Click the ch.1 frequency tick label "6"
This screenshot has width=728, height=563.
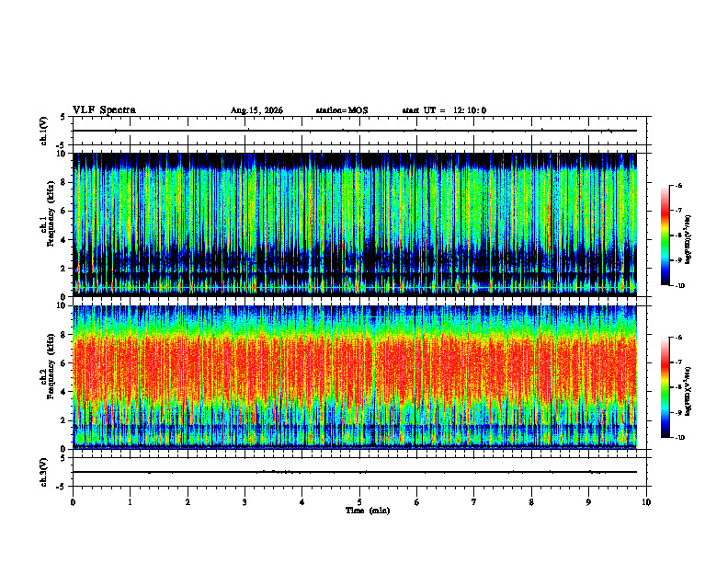(63, 212)
